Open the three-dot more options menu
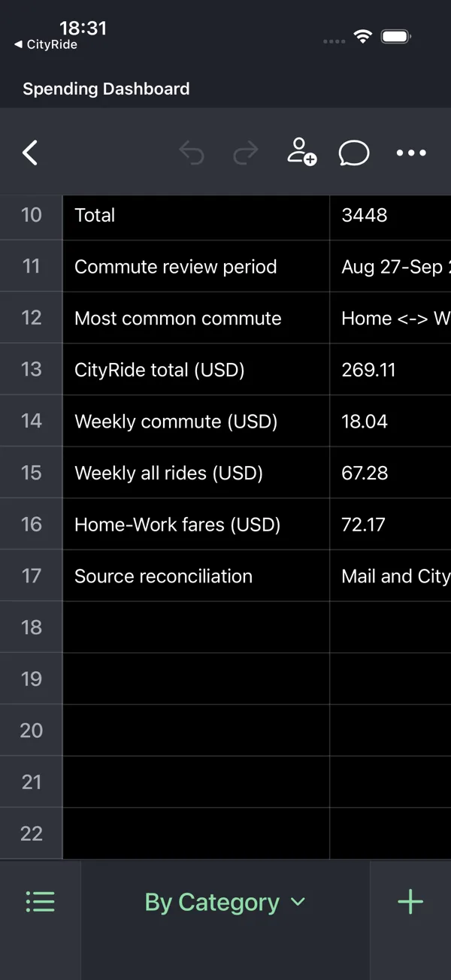The image size is (451, 980). 411,153
